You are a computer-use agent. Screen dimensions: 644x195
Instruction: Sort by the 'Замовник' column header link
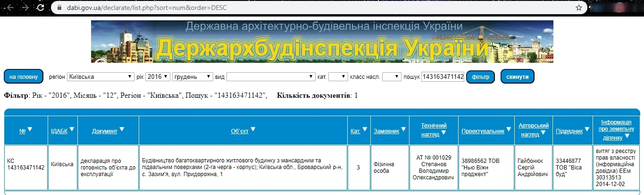pos(386,131)
